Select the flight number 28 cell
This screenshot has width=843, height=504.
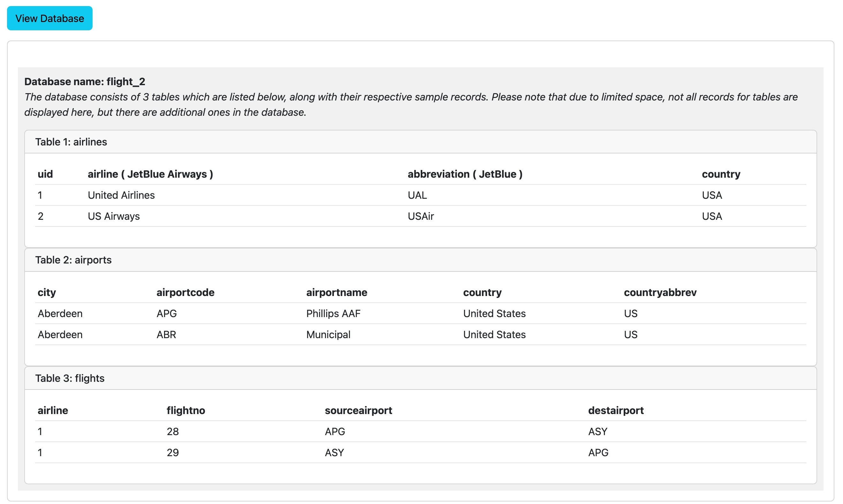[x=173, y=432]
